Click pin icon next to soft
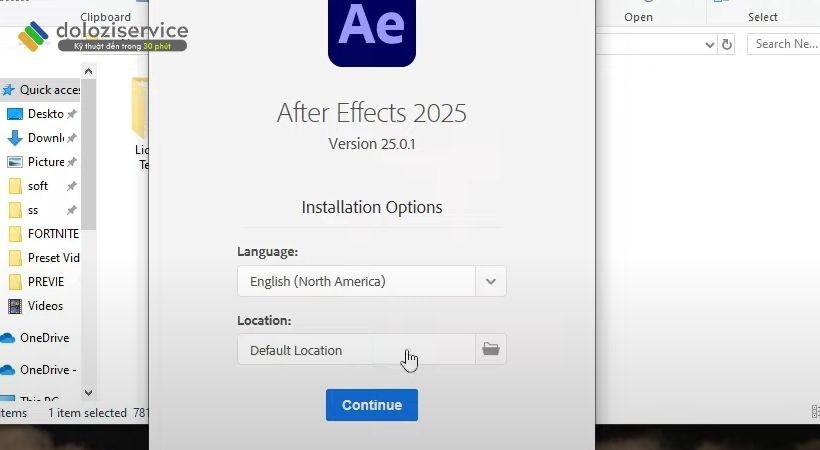The image size is (820, 450). pos(72,186)
